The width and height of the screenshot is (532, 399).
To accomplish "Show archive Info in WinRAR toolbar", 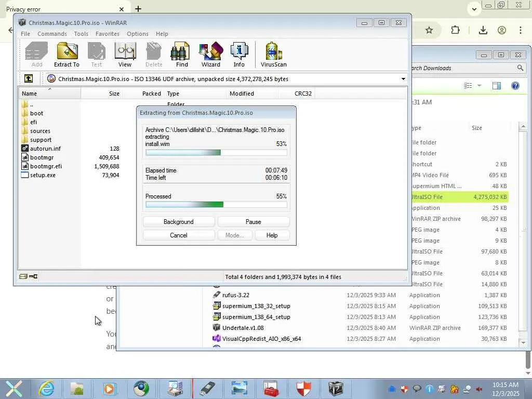I will tap(239, 55).
